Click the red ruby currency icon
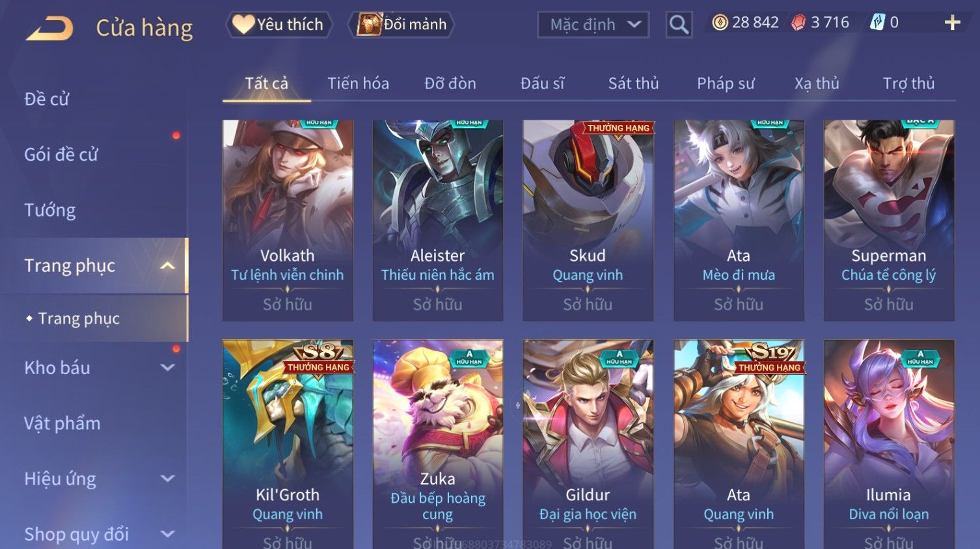Viewport: 980px width, 549px height. [x=798, y=23]
